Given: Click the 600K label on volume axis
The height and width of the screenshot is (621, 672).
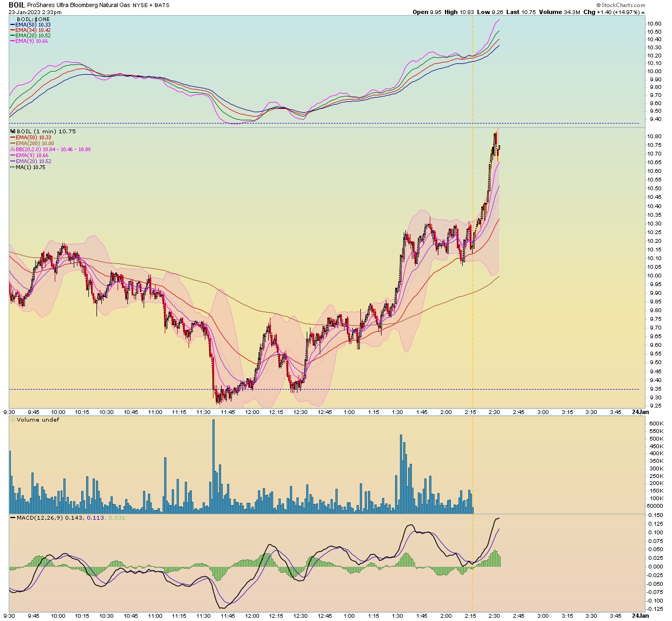Looking at the screenshot, I should click(x=656, y=424).
